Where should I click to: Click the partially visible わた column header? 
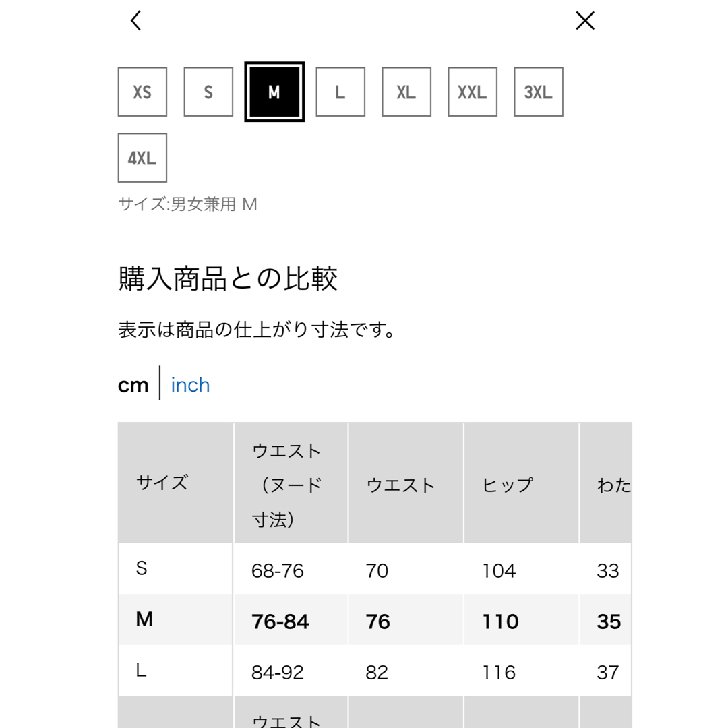606,483
